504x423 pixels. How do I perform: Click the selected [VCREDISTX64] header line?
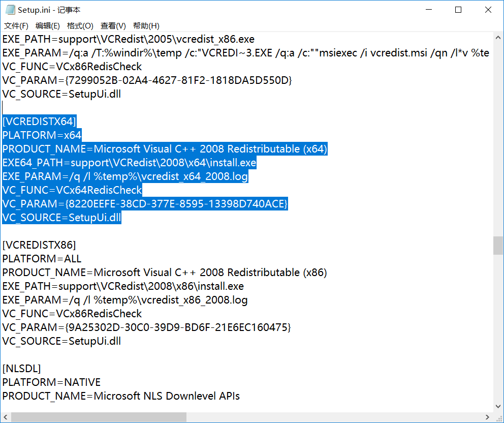click(x=39, y=122)
